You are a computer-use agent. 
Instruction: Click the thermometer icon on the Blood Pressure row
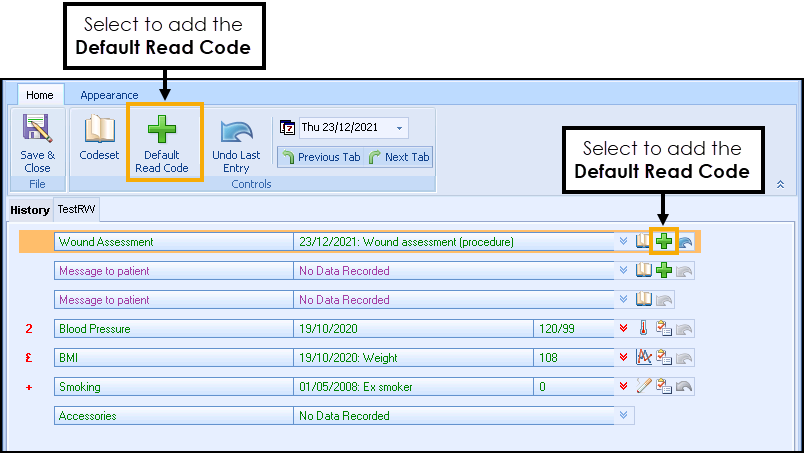(x=644, y=328)
